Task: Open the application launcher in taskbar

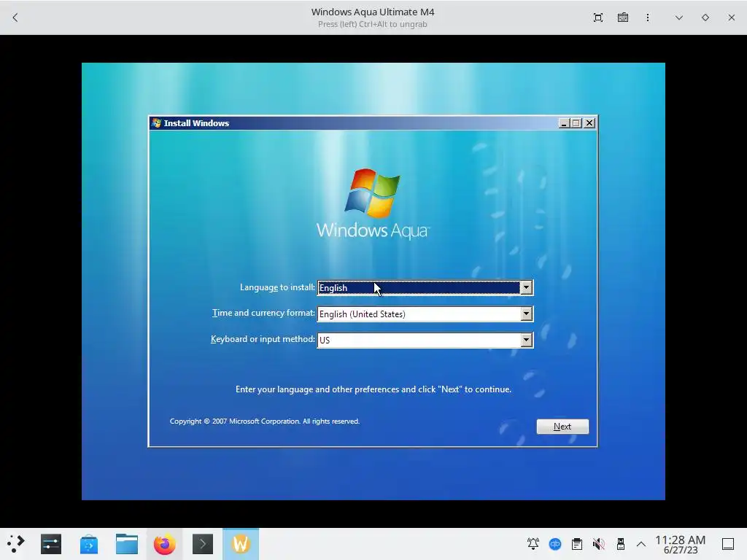Action: point(15,544)
